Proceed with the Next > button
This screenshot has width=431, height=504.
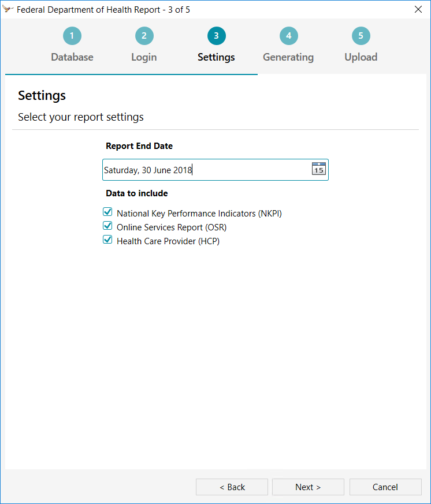308,487
